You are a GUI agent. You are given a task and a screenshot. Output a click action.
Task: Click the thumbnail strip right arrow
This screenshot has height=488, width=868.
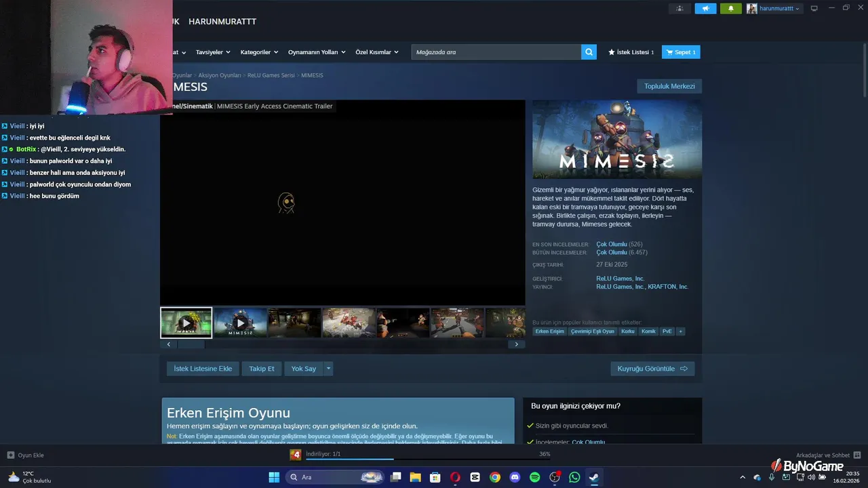[x=516, y=344]
